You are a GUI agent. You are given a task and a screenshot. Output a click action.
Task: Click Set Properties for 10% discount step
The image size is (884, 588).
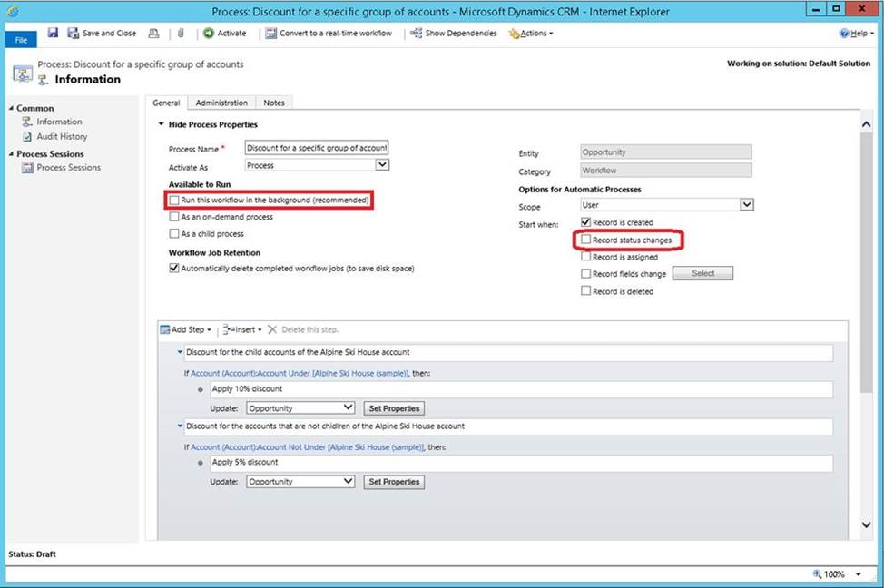(394, 408)
